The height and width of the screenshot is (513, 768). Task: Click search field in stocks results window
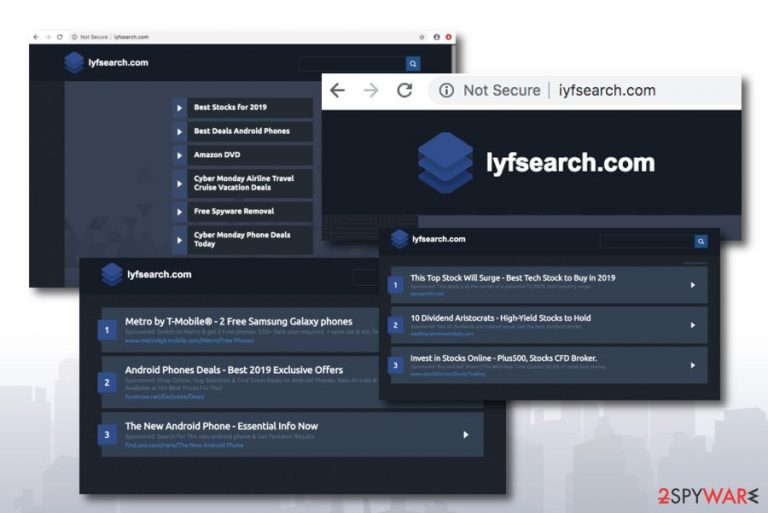pos(647,242)
